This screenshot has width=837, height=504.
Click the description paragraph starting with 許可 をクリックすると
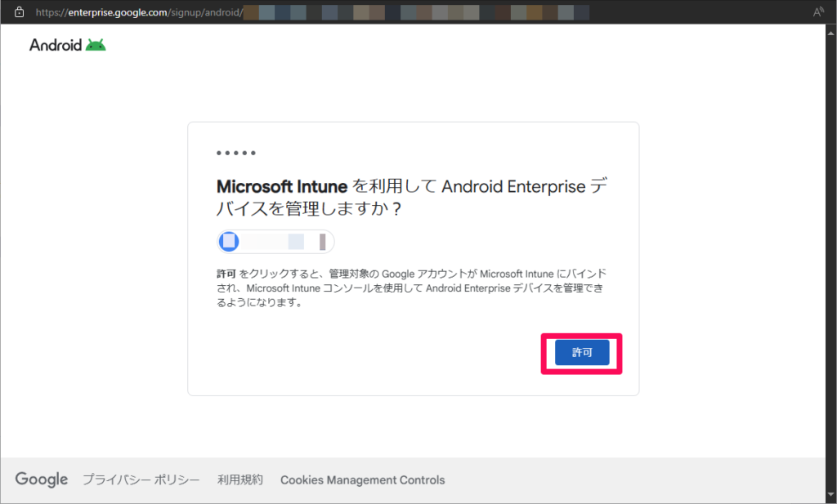click(x=411, y=288)
